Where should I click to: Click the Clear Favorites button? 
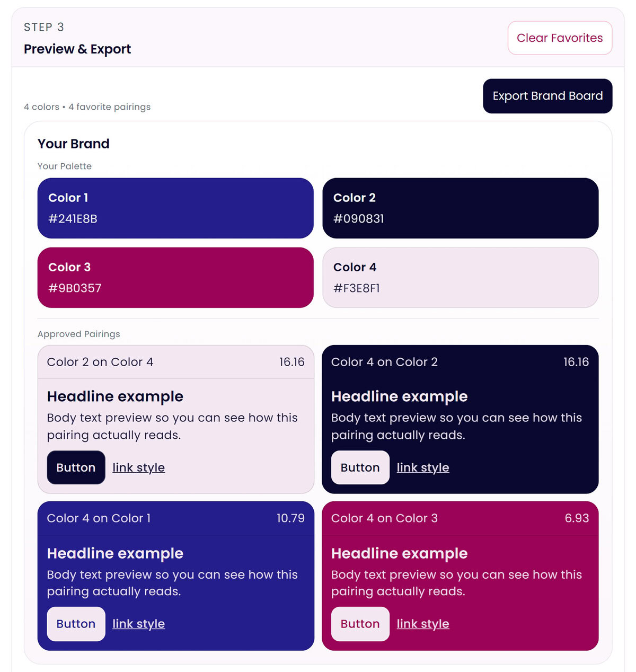(x=560, y=38)
